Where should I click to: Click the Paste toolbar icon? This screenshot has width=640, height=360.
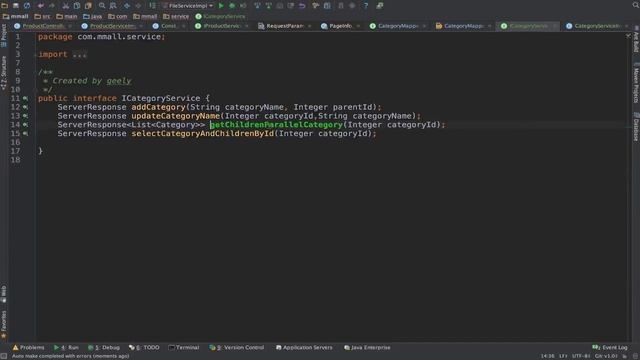click(x=88, y=6)
